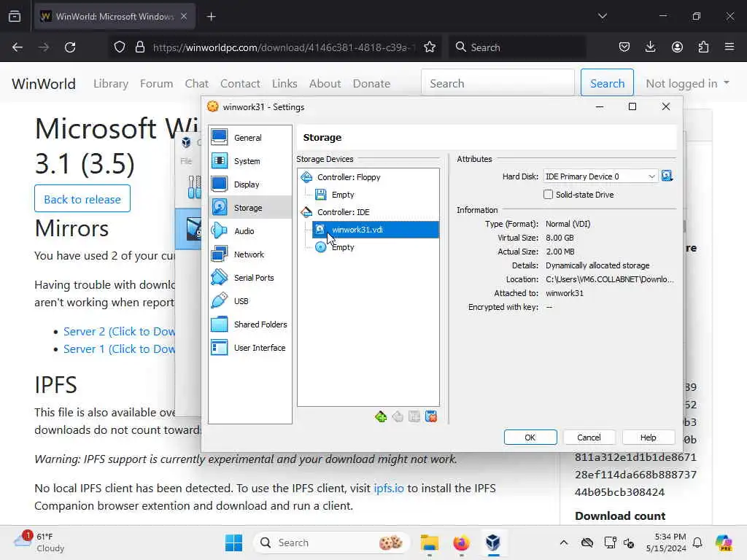Select winwork31.vdi disk entry

376,230
